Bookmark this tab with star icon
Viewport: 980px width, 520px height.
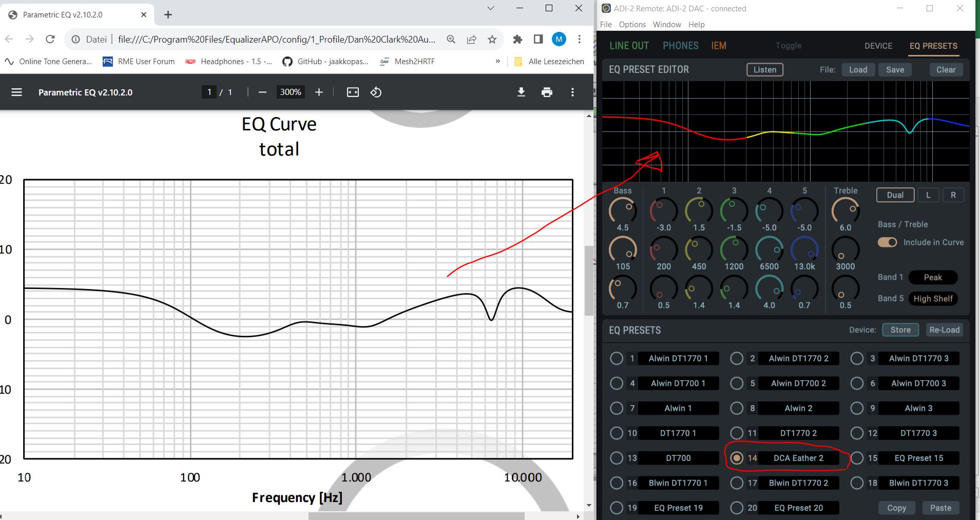click(x=492, y=40)
